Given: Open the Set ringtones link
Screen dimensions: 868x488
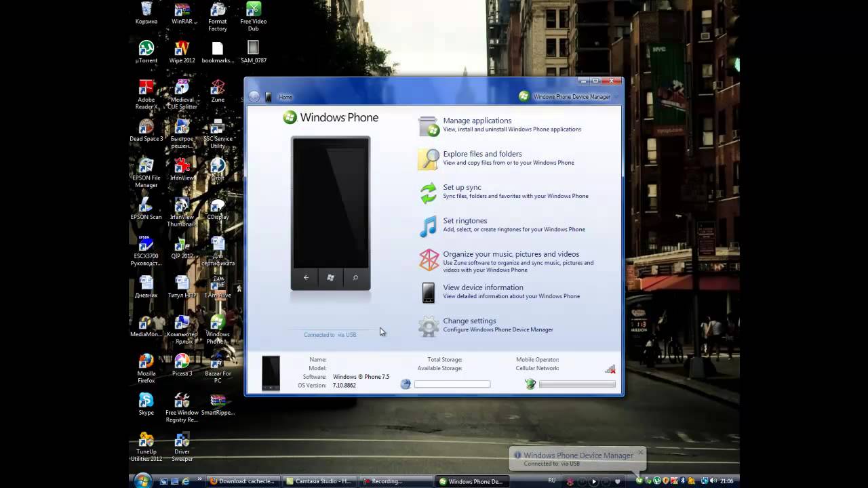Looking at the screenshot, I should (x=465, y=220).
